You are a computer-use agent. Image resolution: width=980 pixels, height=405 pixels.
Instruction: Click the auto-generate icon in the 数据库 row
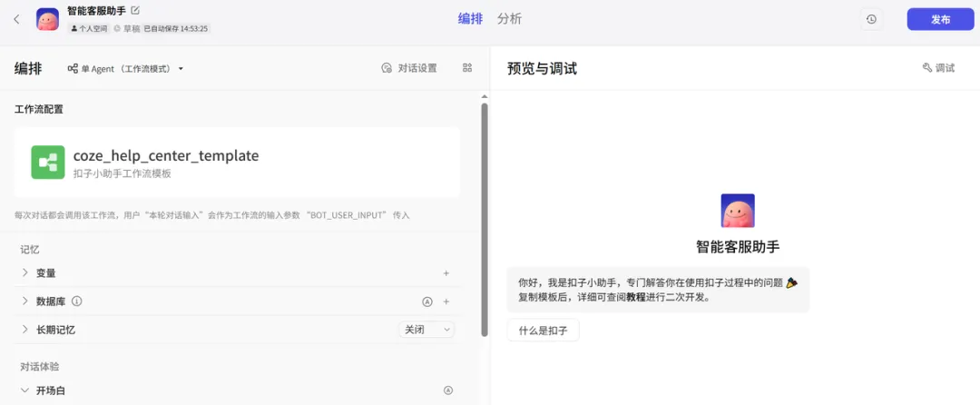(x=426, y=301)
